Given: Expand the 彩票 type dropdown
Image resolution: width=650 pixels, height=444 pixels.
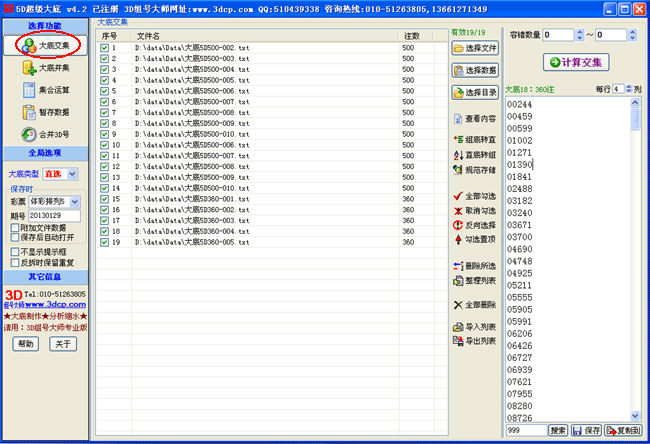Looking at the screenshot, I should (74, 202).
